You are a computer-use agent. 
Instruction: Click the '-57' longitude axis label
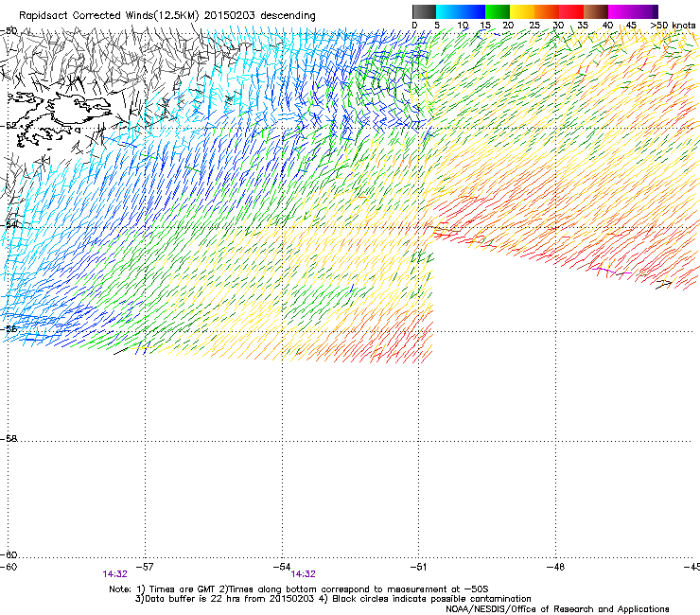144,567
